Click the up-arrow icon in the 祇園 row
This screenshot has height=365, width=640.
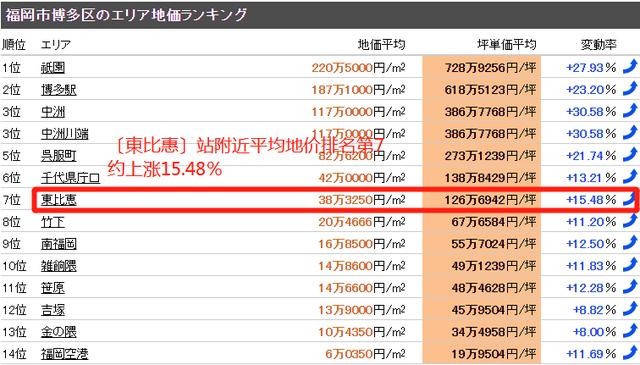click(x=630, y=67)
